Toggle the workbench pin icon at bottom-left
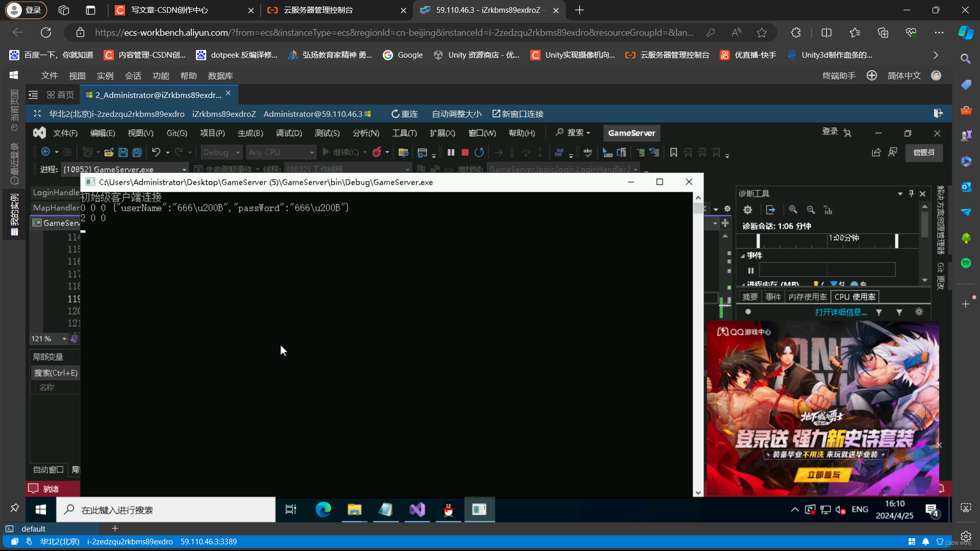The width and height of the screenshot is (980, 551). [14, 508]
